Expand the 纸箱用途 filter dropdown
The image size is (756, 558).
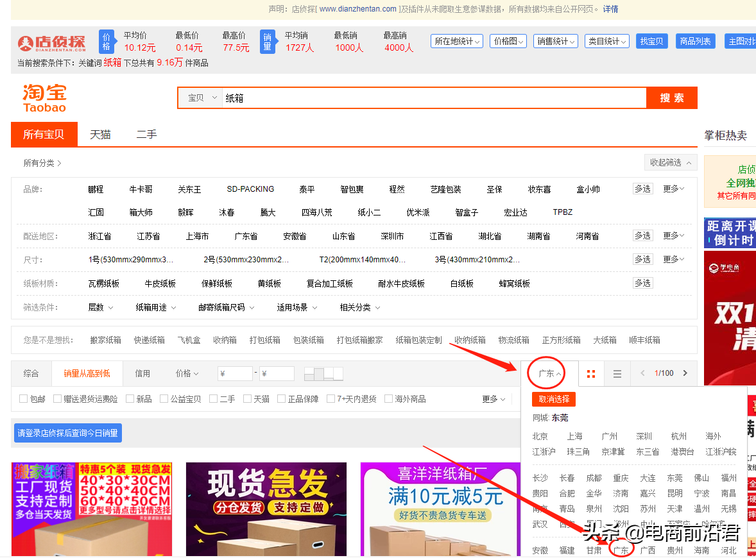point(155,307)
